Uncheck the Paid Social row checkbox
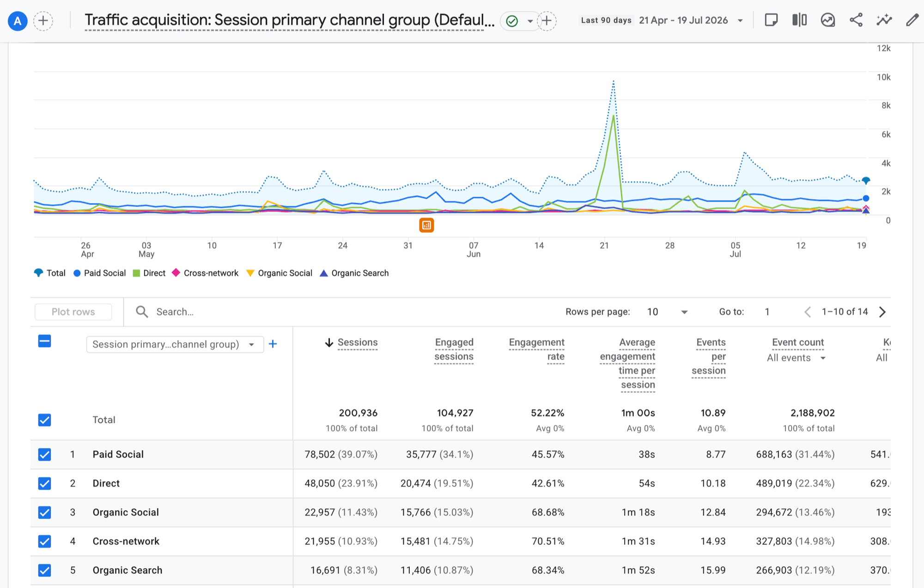924x588 pixels. (x=44, y=455)
